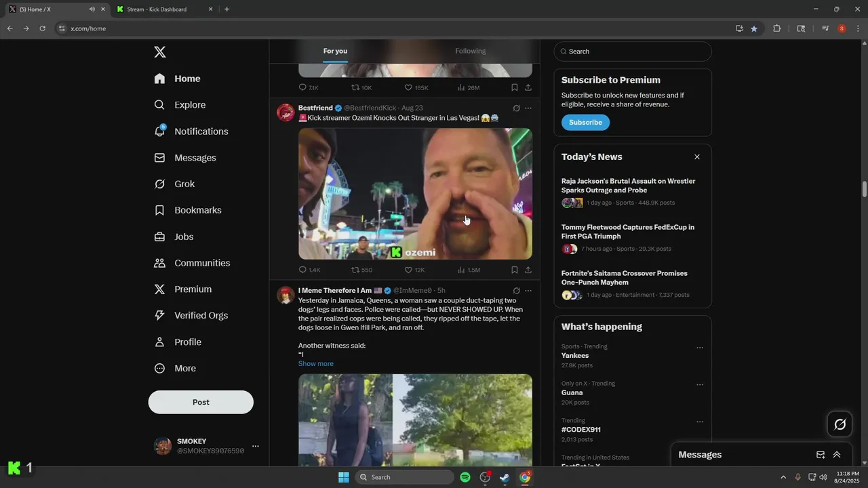Switch to the Following tab
Viewport: 868px width, 488px height.
[x=470, y=51]
